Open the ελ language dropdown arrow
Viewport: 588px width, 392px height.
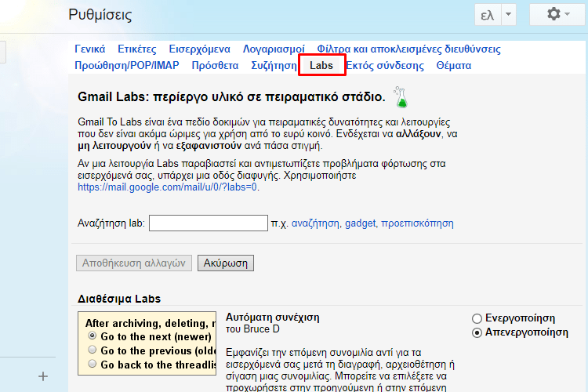(x=509, y=15)
